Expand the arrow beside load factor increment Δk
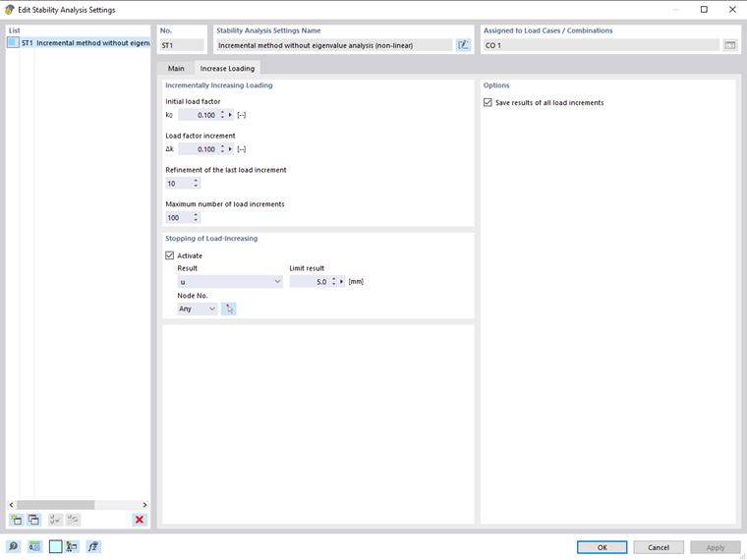The width and height of the screenshot is (747, 560). click(x=230, y=149)
